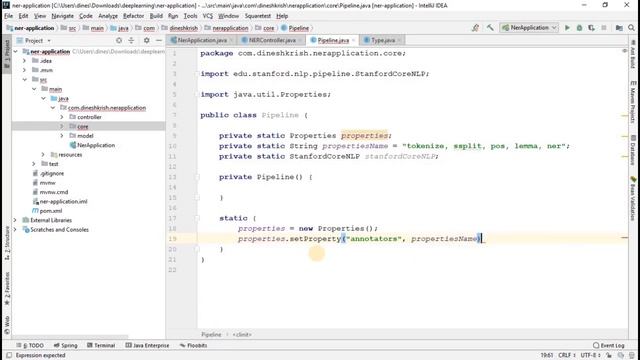The height and width of the screenshot is (360, 640).
Task: Open Java Enterprise tool window
Action: pyautogui.click(x=147, y=345)
